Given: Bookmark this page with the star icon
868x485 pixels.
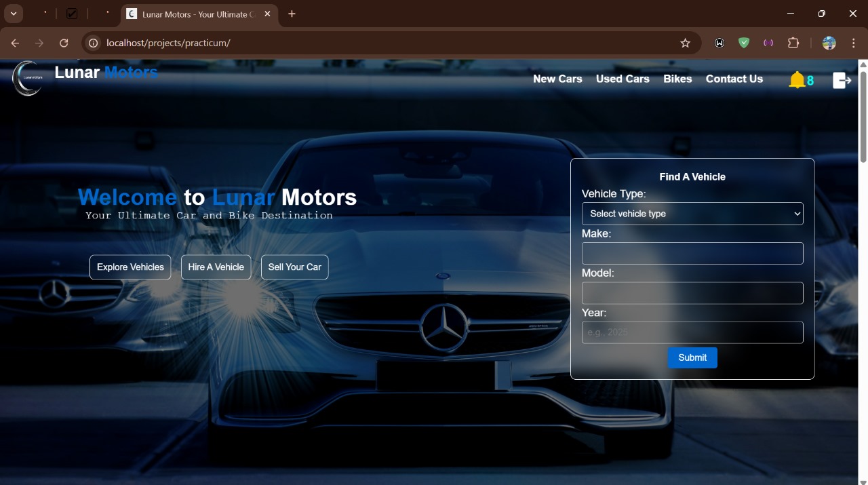Looking at the screenshot, I should coord(685,43).
